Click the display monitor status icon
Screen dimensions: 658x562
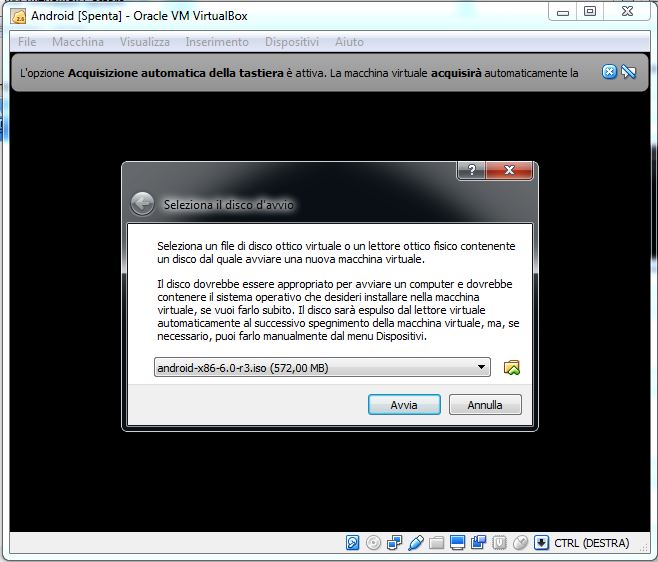[458, 543]
